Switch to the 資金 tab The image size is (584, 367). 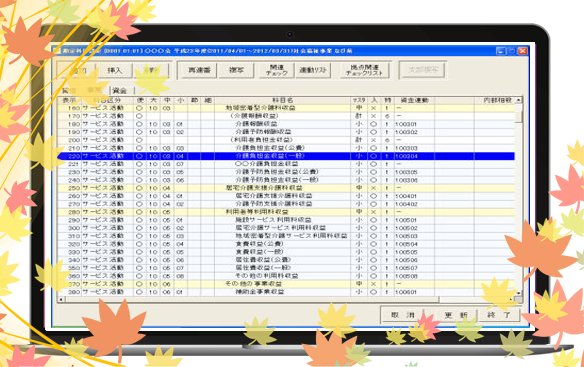(120, 91)
